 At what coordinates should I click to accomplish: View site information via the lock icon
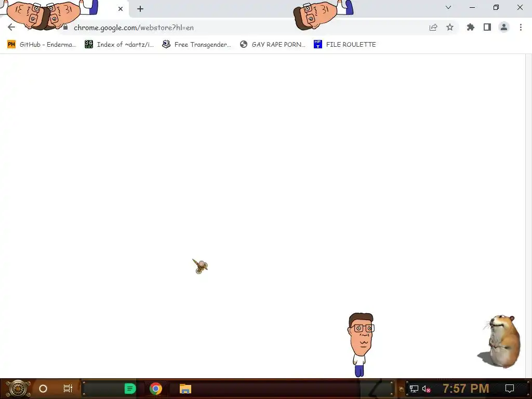(65, 27)
